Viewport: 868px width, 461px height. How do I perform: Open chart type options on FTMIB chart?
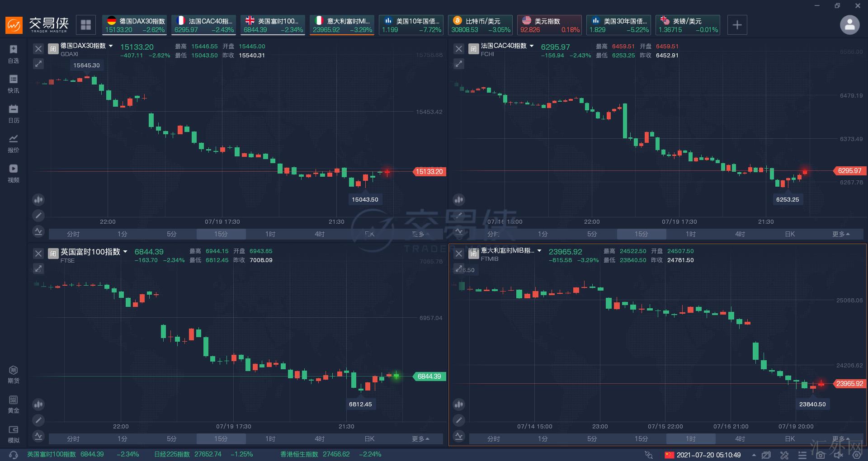coord(459,404)
